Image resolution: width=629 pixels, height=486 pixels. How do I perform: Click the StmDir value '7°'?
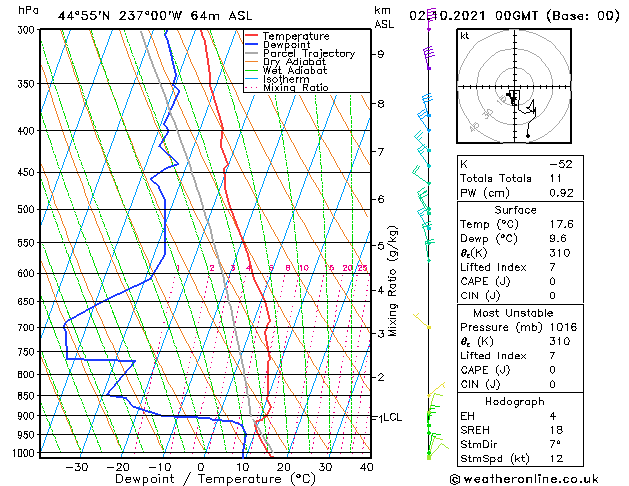(x=555, y=444)
